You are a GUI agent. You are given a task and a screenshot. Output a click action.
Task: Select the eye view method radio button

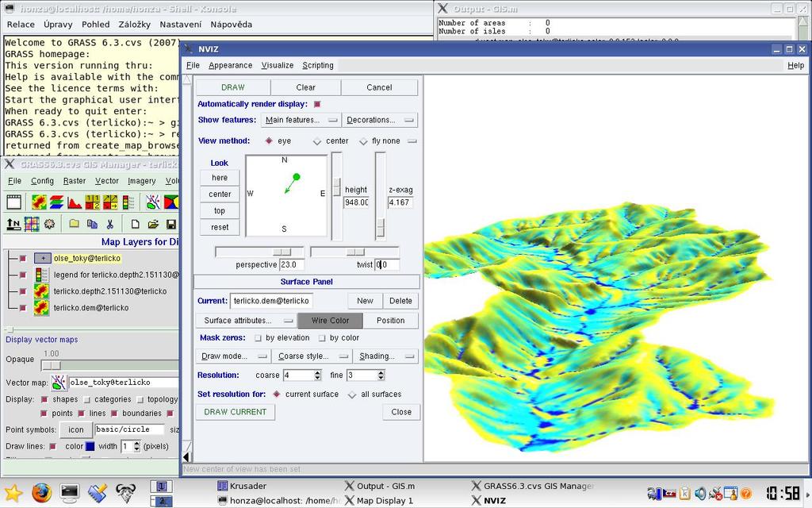point(269,141)
